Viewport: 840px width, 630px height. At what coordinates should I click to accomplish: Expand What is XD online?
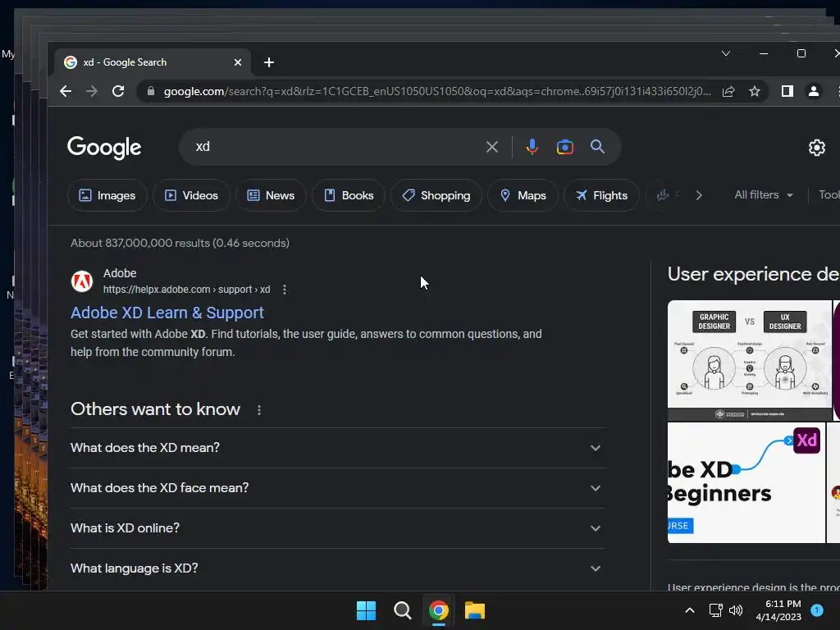tap(337, 528)
